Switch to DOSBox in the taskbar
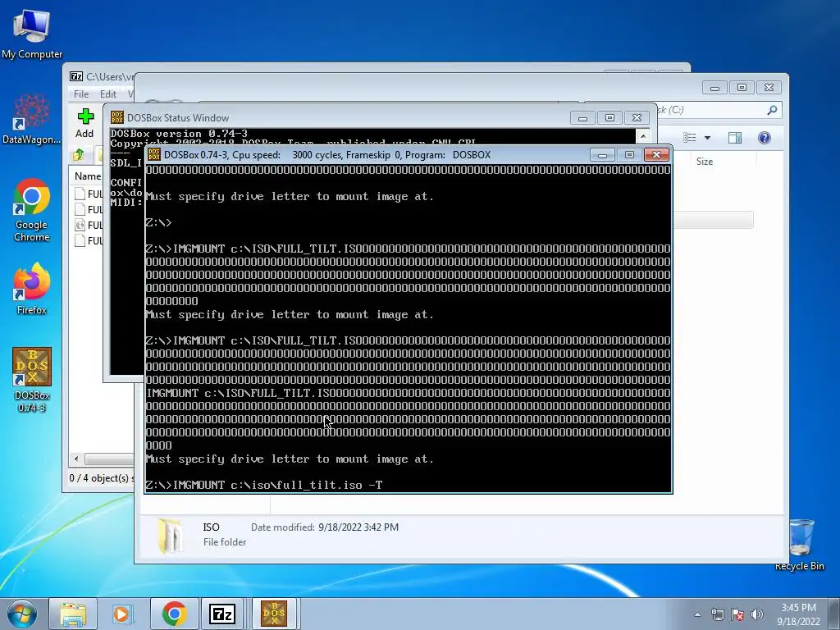 274,614
